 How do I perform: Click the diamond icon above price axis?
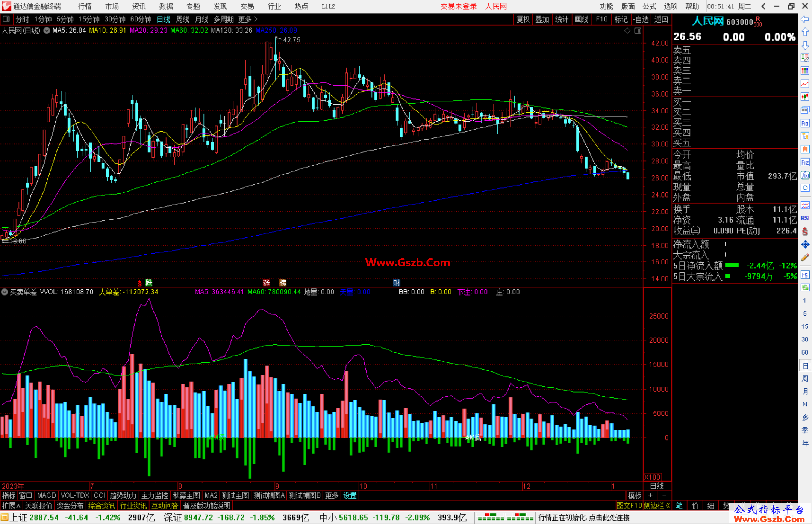click(627, 31)
